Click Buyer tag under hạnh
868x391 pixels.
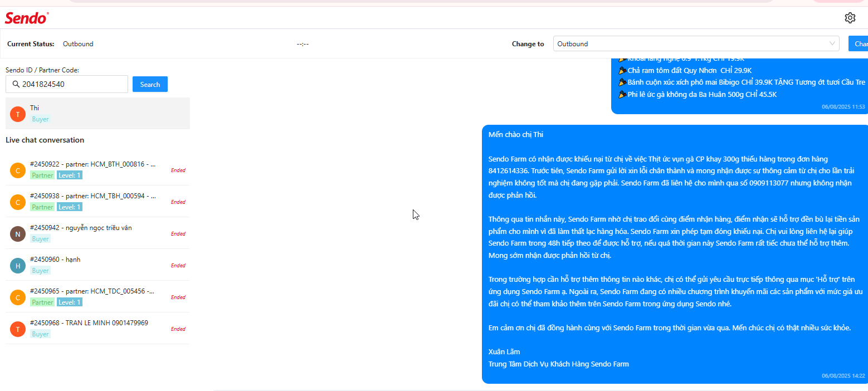point(41,271)
